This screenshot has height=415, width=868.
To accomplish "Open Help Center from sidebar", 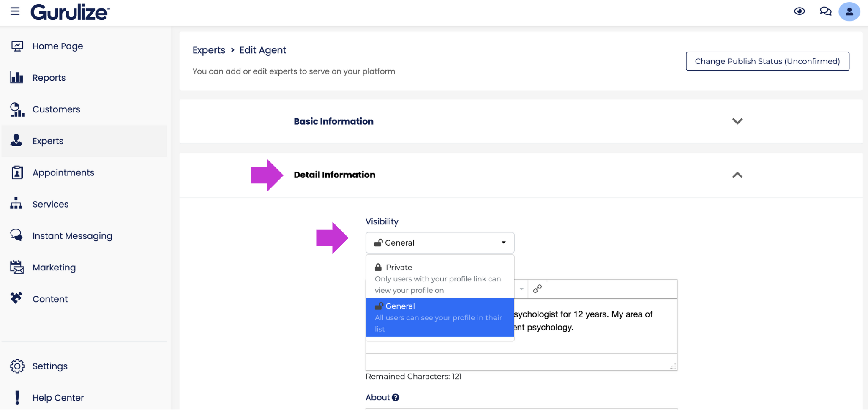I will [x=58, y=398].
